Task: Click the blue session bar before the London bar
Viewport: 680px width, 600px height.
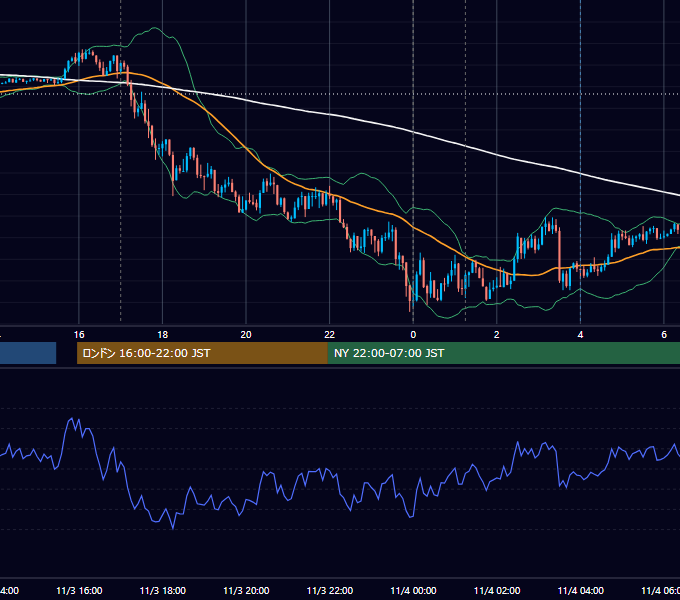Action: click(28, 353)
